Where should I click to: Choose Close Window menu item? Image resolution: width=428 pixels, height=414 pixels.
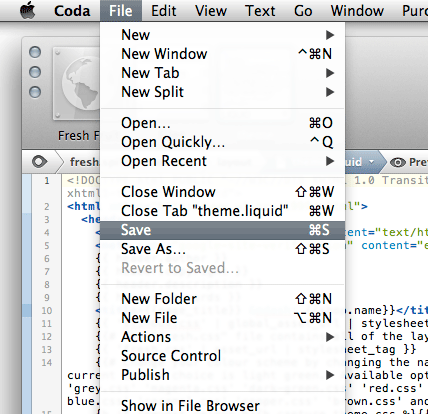pyautogui.click(x=222, y=192)
